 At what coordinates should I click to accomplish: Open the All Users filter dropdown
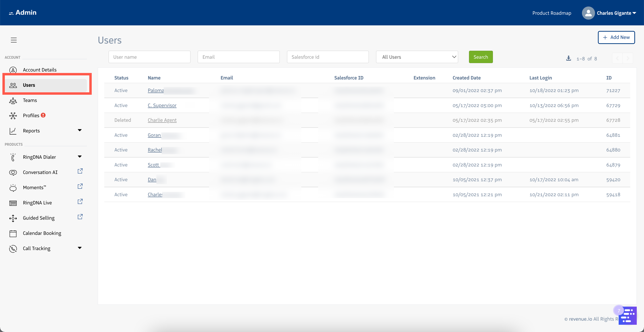417,57
